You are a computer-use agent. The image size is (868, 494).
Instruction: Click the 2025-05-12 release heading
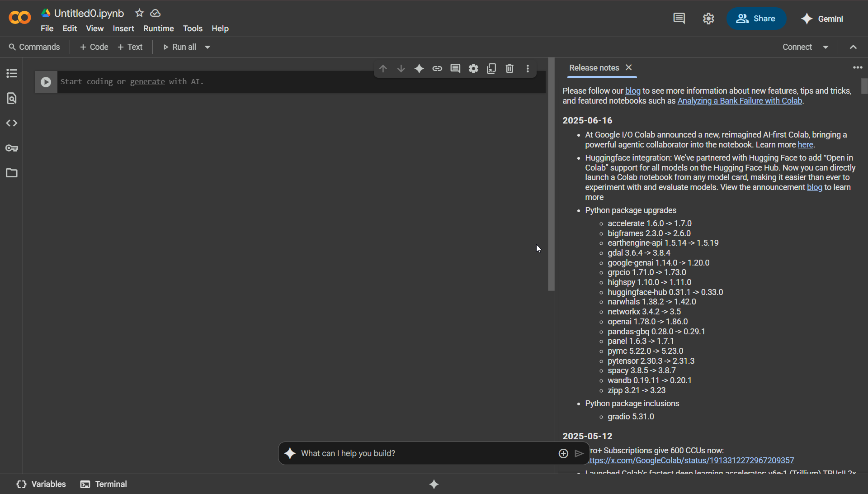(x=587, y=437)
